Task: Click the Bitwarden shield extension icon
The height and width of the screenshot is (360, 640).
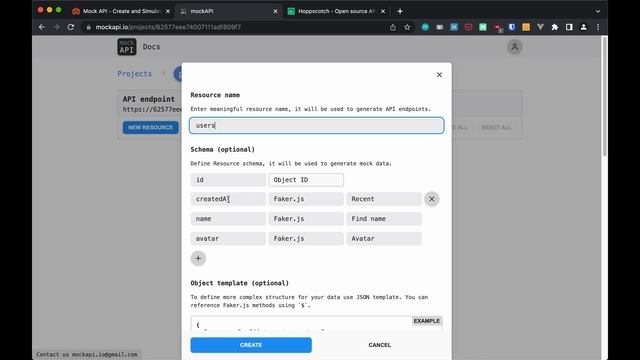Action: tap(511, 27)
